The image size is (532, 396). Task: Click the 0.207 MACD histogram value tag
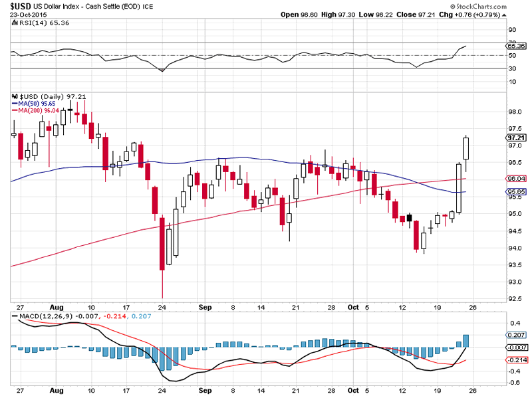coord(516,336)
